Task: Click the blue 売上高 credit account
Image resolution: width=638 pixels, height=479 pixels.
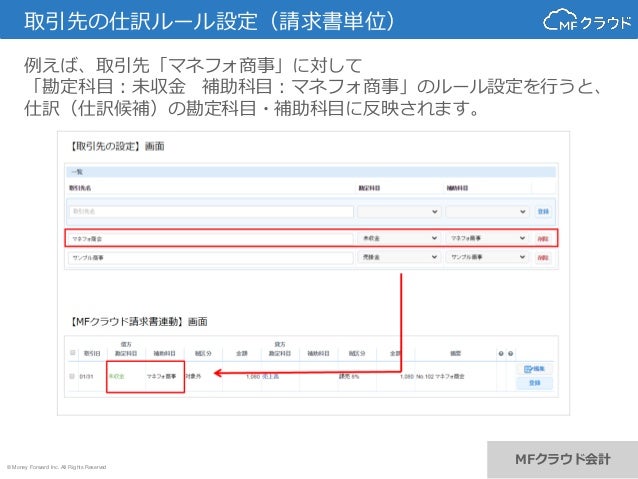Action: pyautogui.click(x=271, y=376)
